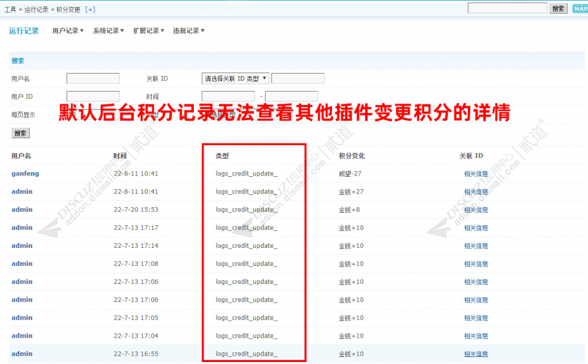Screen dimensions: 588x364
Task: Click the 22-7-13 17:17 time cell
Action: click(x=136, y=227)
